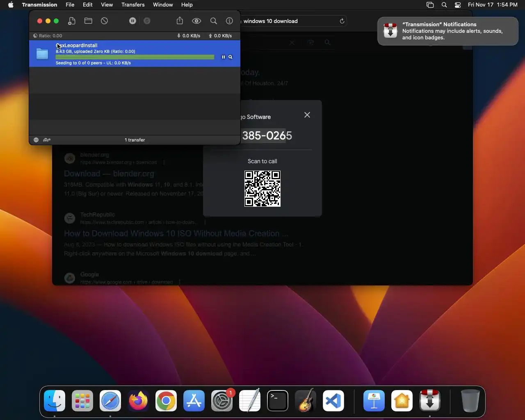Image resolution: width=525 pixels, height=420 pixels.
Task: Click the Transmission Notifications banner
Action: pos(448,31)
